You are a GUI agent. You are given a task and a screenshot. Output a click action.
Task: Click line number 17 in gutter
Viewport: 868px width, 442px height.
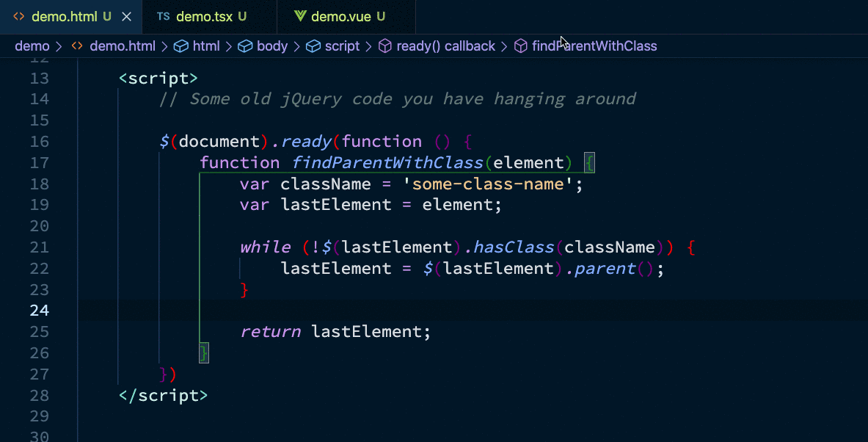(40, 163)
